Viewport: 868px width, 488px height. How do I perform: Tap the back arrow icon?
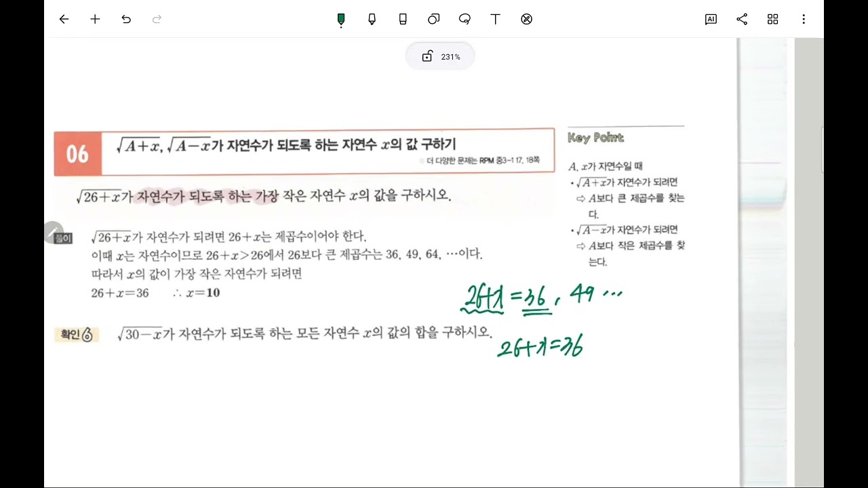(x=64, y=19)
